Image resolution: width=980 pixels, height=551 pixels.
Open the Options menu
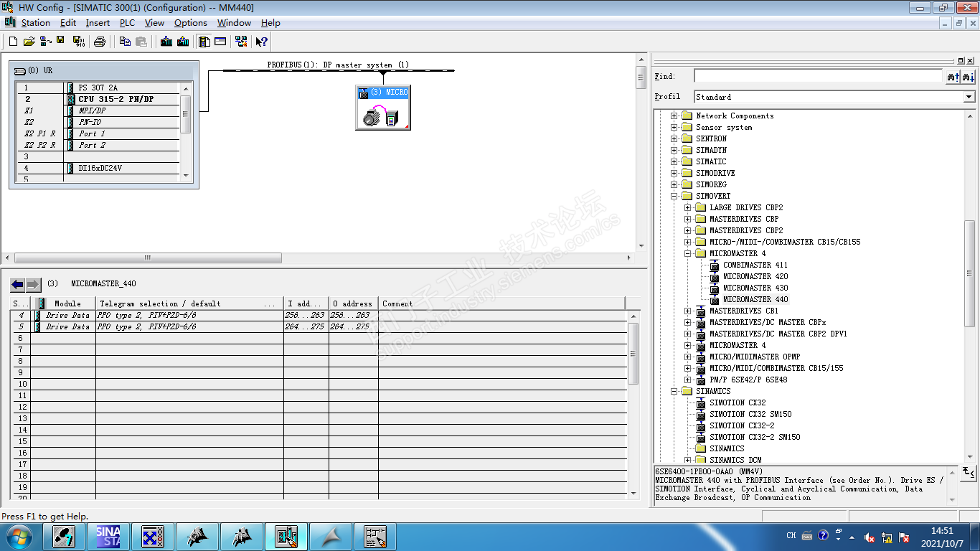(x=191, y=23)
